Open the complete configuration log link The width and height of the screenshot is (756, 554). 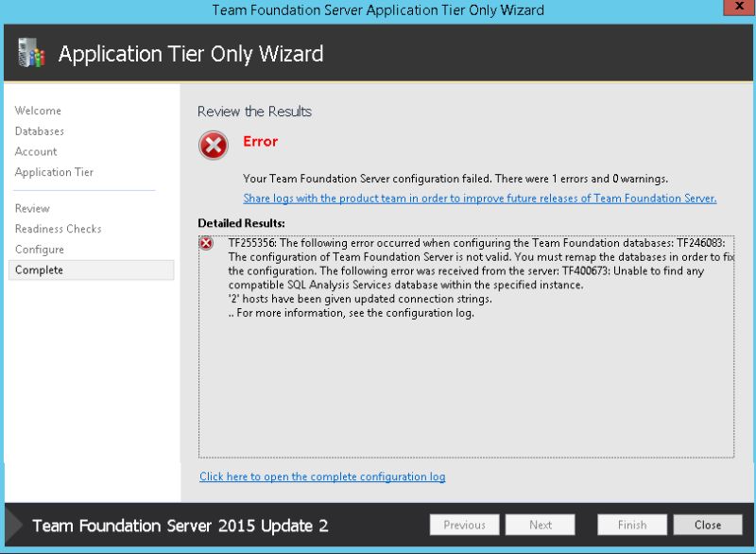pos(322,476)
